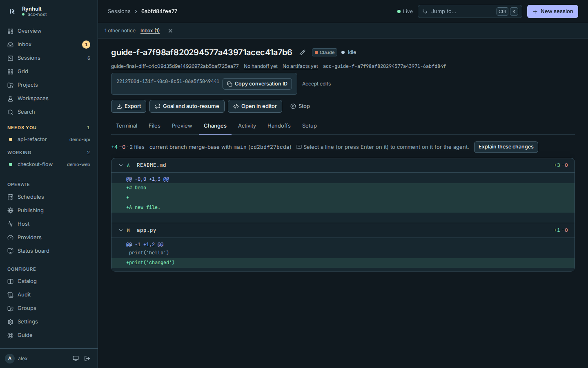Click Explain these changes
Image resolution: width=588 pixels, height=368 pixels.
pyautogui.click(x=506, y=147)
